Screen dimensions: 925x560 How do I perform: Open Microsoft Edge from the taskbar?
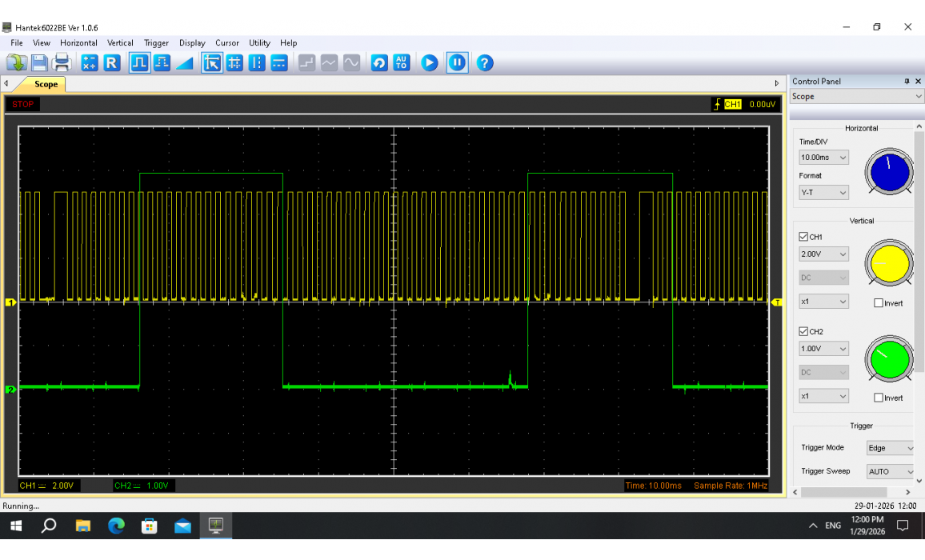117,526
